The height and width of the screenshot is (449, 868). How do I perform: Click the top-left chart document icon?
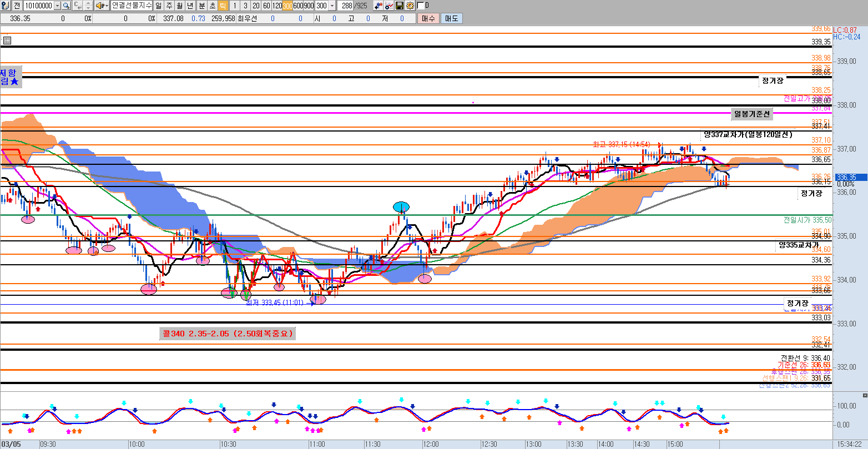tap(5, 6)
